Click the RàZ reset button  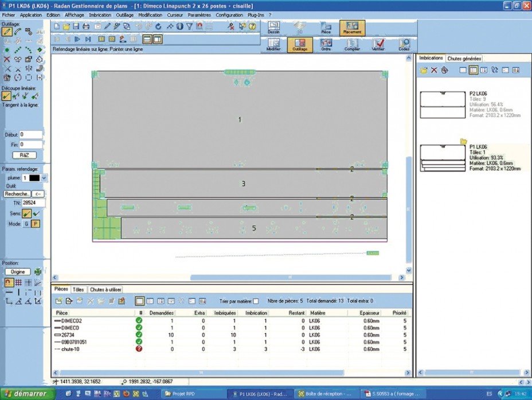pyautogui.click(x=24, y=155)
